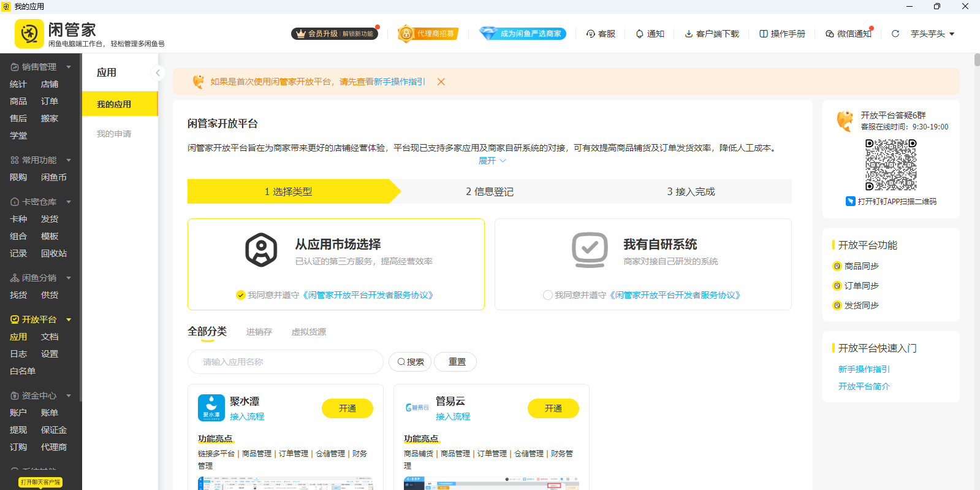
Task: Click 客户端下载 download icon
Action: coord(689,34)
